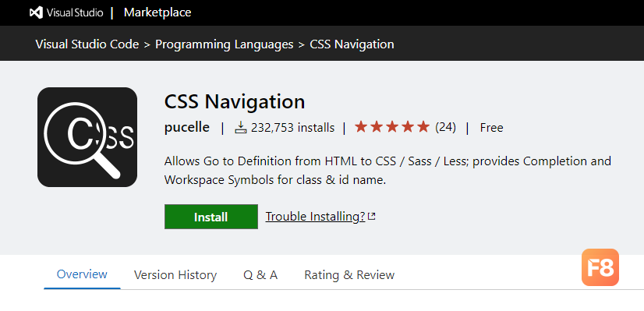Click the CSS Navigation title heading
644x311 pixels.
pyautogui.click(x=235, y=101)
